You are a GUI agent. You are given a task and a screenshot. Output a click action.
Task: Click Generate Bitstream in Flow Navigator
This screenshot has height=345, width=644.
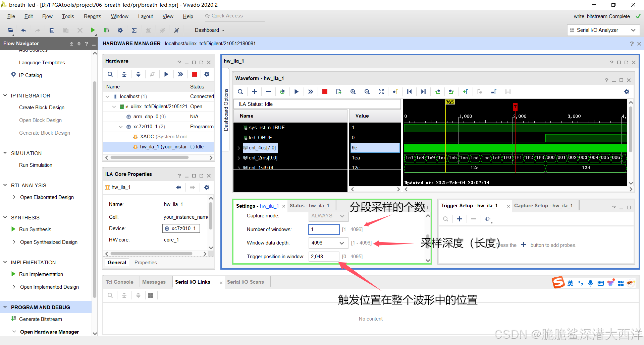tap(41, 319)
